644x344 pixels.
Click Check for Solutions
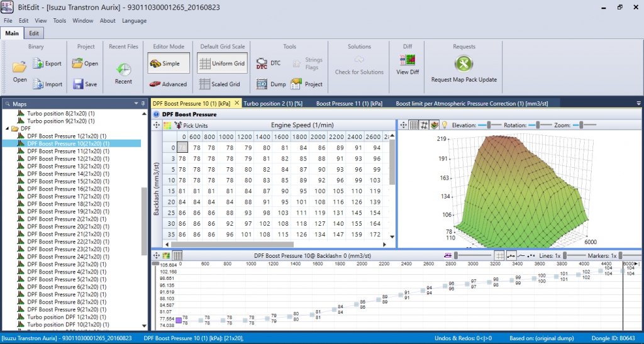(359, 65)
